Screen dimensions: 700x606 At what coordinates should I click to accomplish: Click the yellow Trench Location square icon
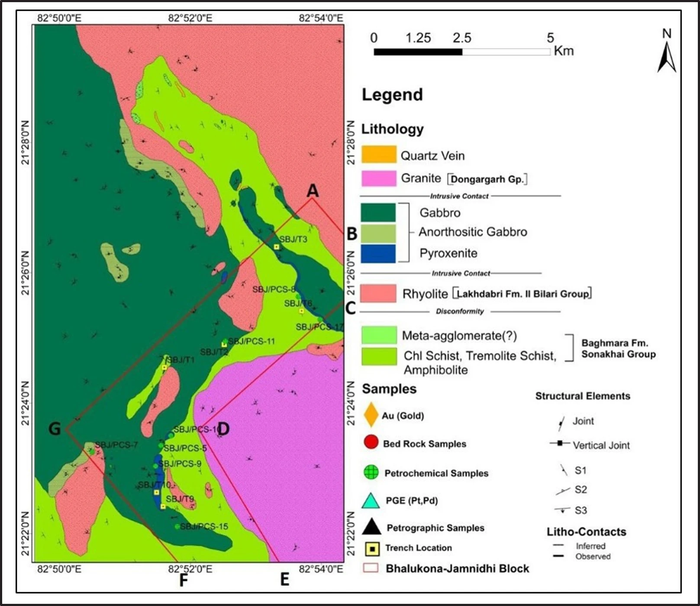point(372,549)
